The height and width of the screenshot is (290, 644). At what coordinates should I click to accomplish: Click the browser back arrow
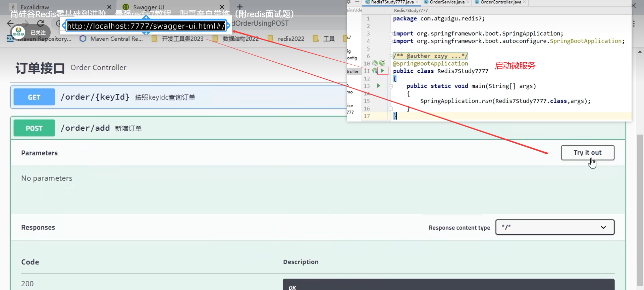[x=10, y=23]
